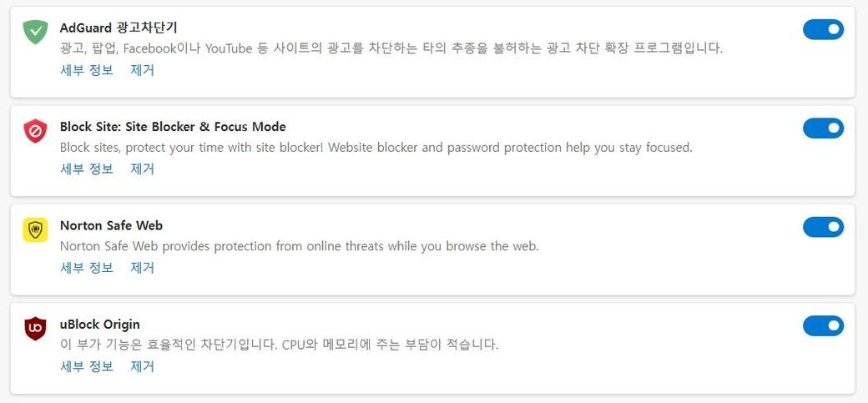The image size is (868, 403).
Task: Open 세부 정보 for AdGuard 광고차단기
Action: pos(87,70)
